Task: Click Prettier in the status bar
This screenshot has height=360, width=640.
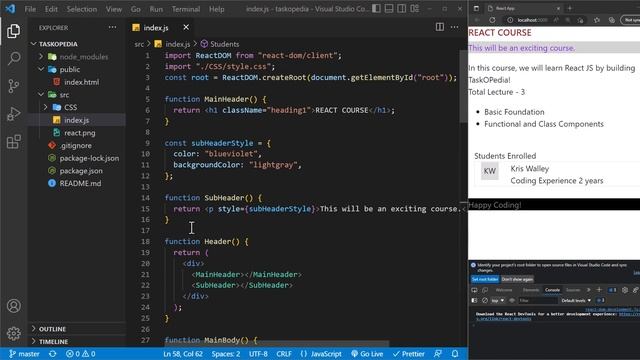Action: click(409, 354)
